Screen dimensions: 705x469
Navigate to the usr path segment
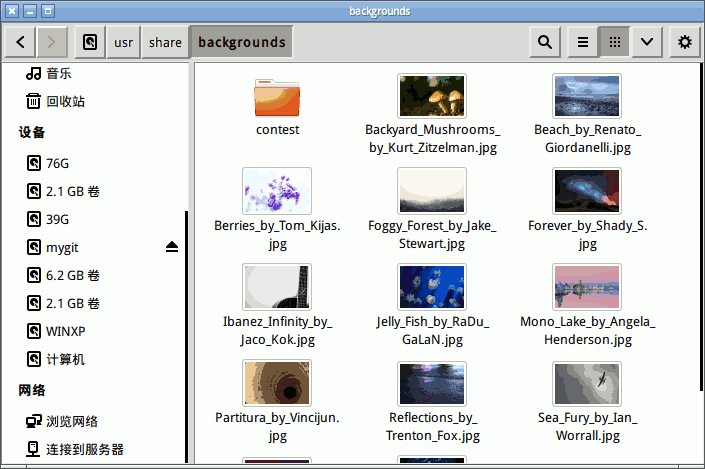(x=123, y=42)
